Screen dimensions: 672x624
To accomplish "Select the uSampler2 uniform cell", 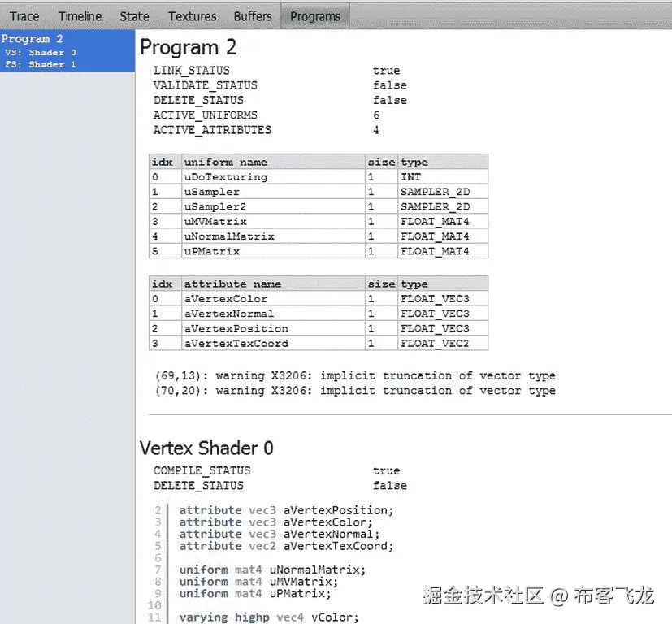I will (273, 206).
